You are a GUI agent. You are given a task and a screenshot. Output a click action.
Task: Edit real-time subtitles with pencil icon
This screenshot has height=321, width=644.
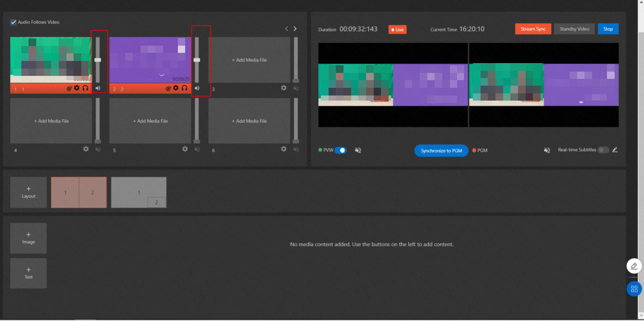(615, 150)
